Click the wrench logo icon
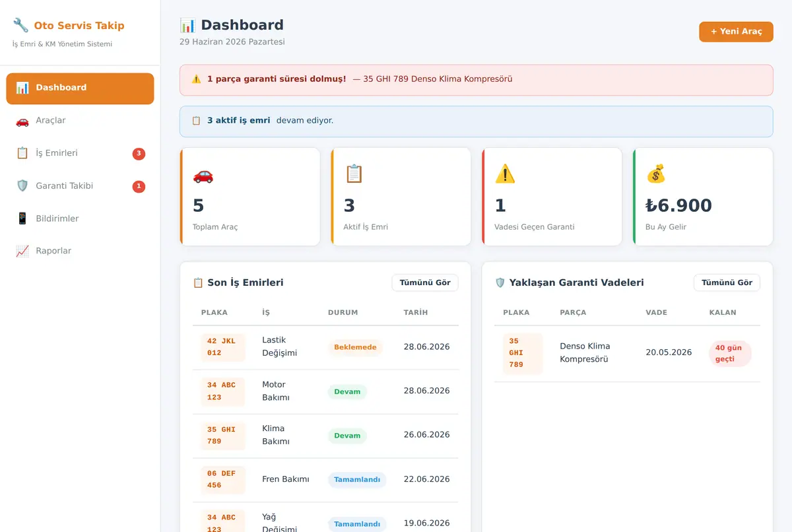The height and width of the screenshot is (532, 792). tap(20, 25)
